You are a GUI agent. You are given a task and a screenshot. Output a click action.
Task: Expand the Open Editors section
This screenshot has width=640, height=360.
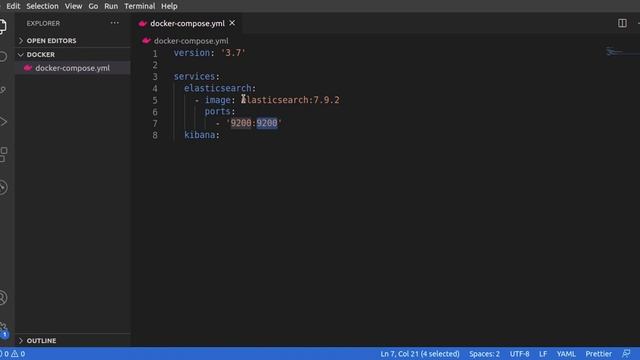[x=73, y=41]
